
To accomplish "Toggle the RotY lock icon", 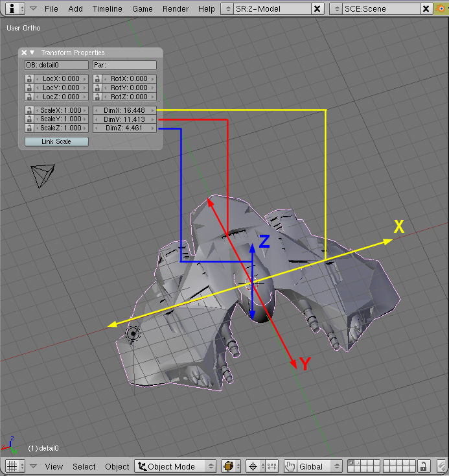I will tap(97, 88).
